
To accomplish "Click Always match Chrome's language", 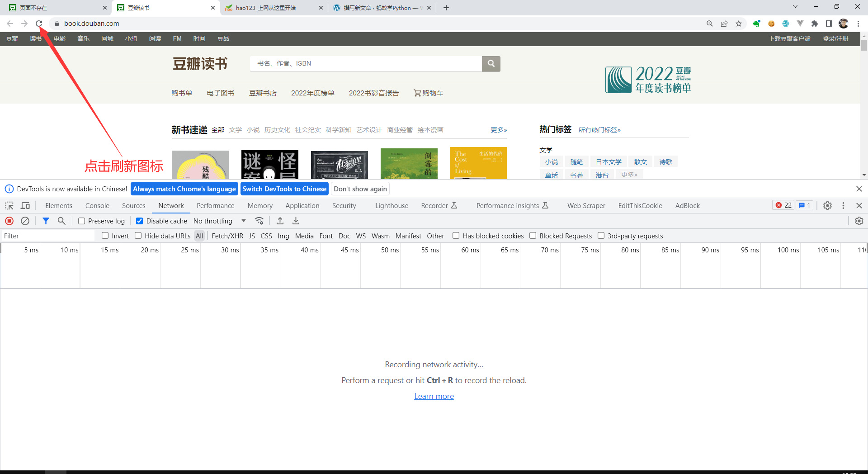I will click(184, 189).
